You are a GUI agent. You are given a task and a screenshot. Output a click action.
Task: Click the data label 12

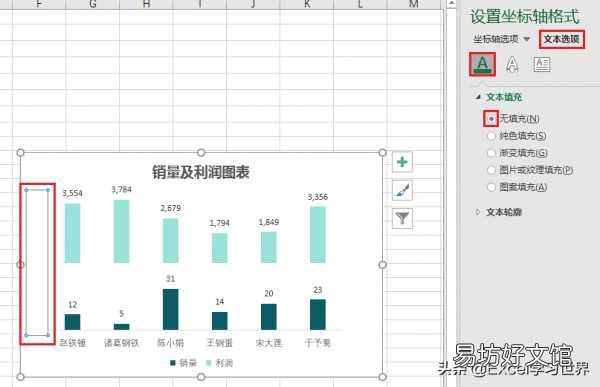72,305
